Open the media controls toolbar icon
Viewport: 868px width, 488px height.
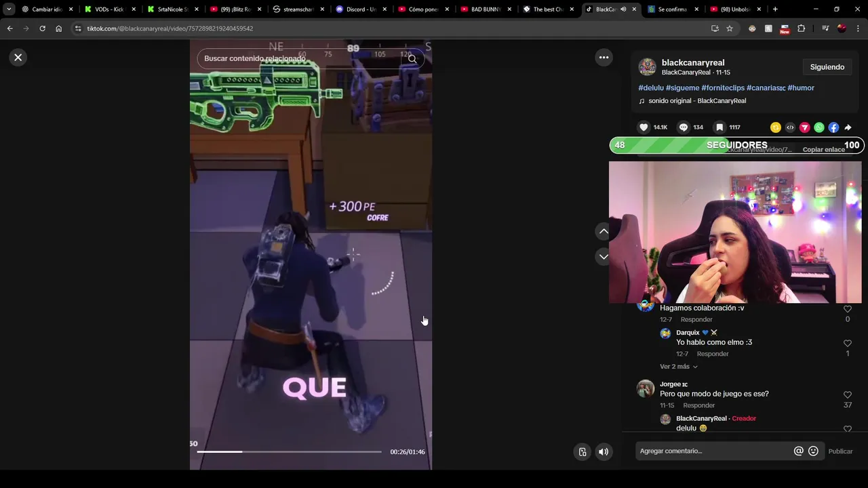click(x=825, y=28)
